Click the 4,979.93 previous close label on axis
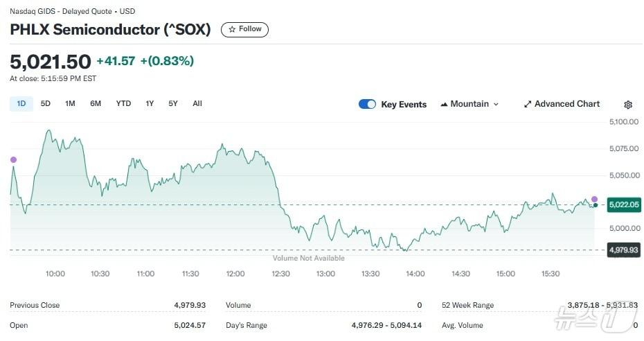The width and height of the screenshot is (644, 341). pos(623,250)
